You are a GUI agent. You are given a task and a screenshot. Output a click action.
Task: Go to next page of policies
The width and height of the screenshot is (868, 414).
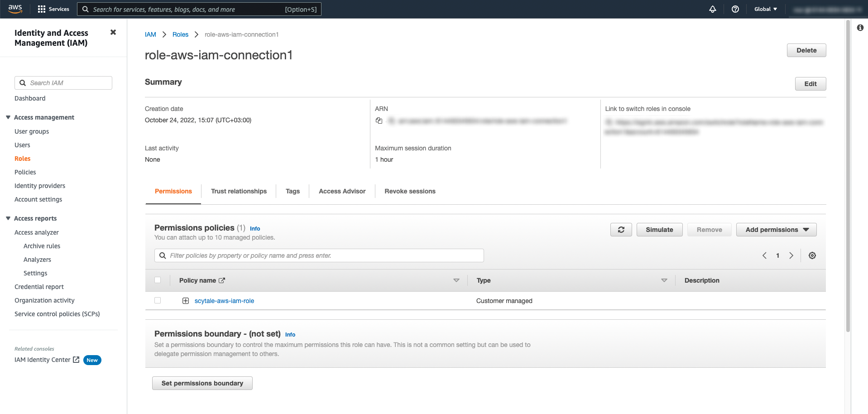[791, 255]
